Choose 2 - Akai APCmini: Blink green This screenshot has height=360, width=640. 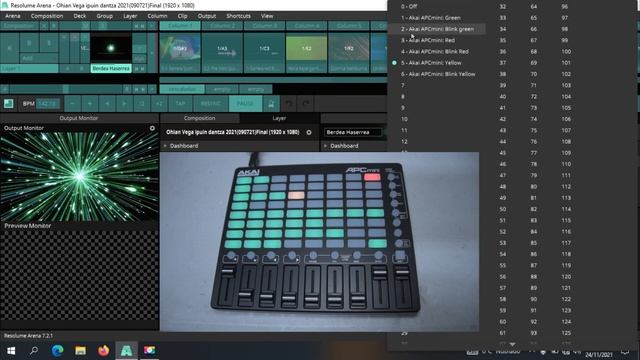click(x=437, y=29)
